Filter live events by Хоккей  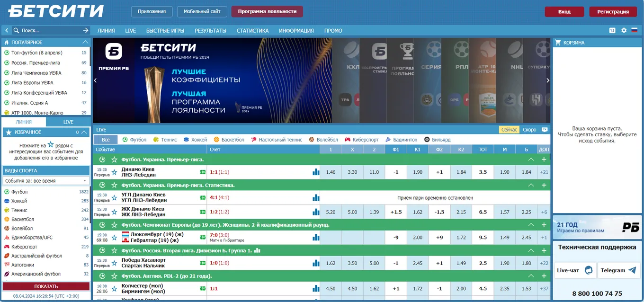point(195,140)
